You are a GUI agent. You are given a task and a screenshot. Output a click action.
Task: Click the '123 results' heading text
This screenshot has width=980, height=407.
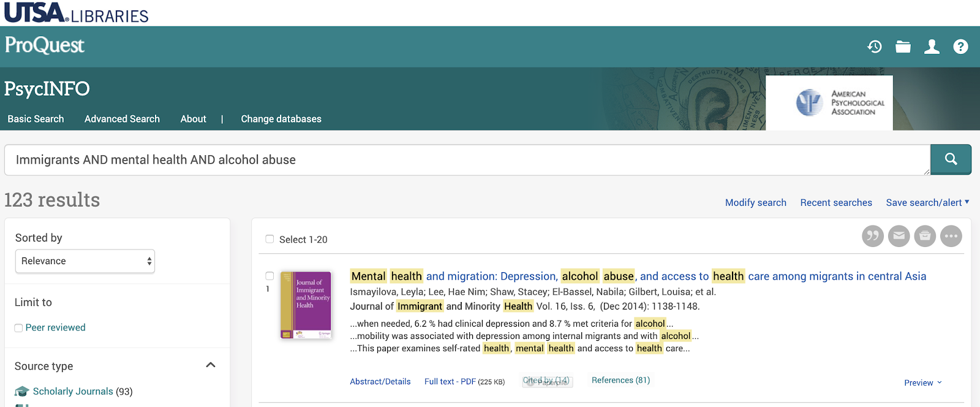point(52,200)
